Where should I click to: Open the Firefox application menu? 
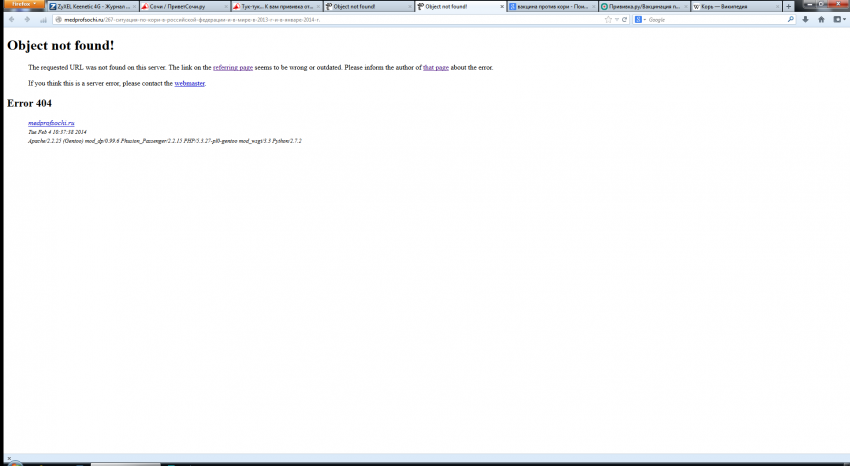(x=21, y=5)
